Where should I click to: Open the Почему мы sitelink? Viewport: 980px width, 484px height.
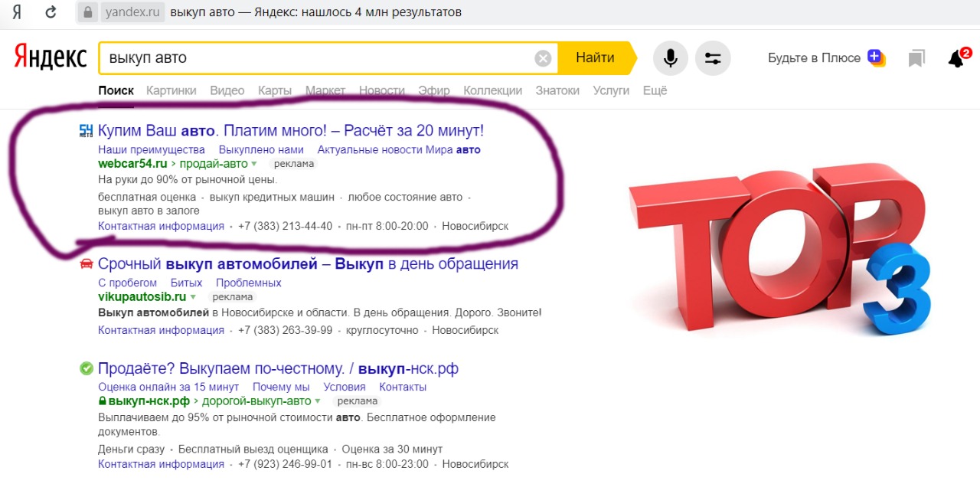[281, 387]
